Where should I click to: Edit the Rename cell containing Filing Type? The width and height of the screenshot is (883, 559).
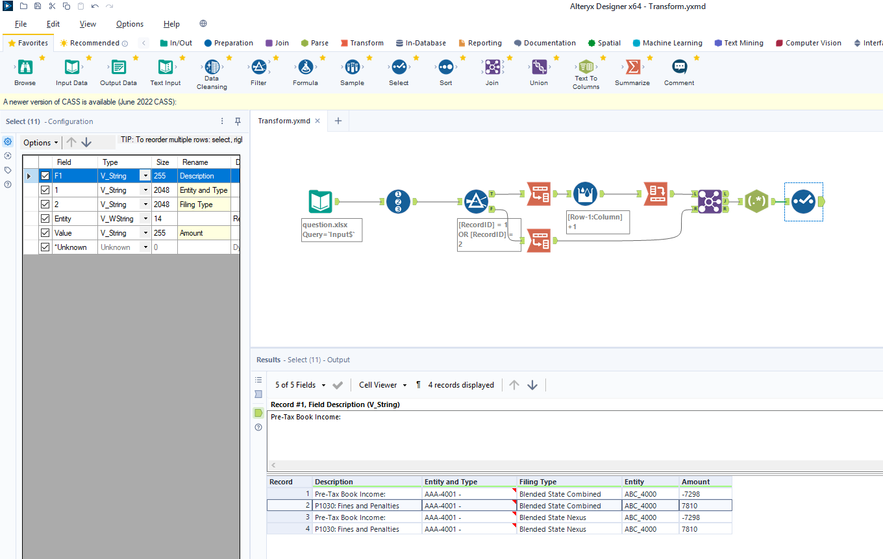(x=204, y=204)
